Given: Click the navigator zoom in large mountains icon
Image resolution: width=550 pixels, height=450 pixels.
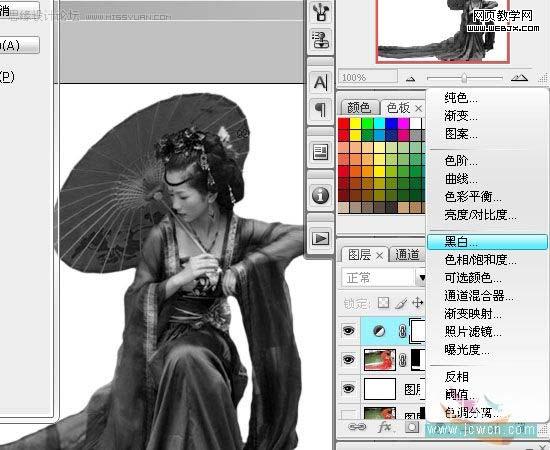Looking at the screenshot, I should [519, 78].
